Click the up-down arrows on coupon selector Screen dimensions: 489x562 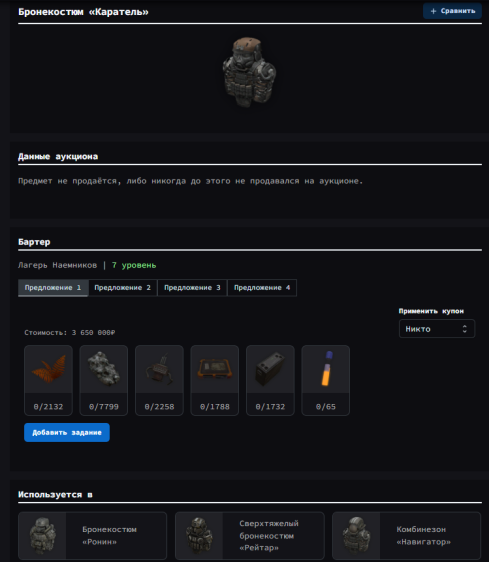pos(465,329)
